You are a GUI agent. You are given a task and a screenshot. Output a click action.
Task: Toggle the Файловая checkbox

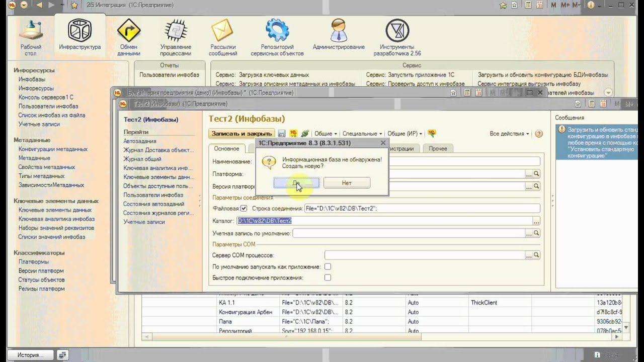click(244, 208)
